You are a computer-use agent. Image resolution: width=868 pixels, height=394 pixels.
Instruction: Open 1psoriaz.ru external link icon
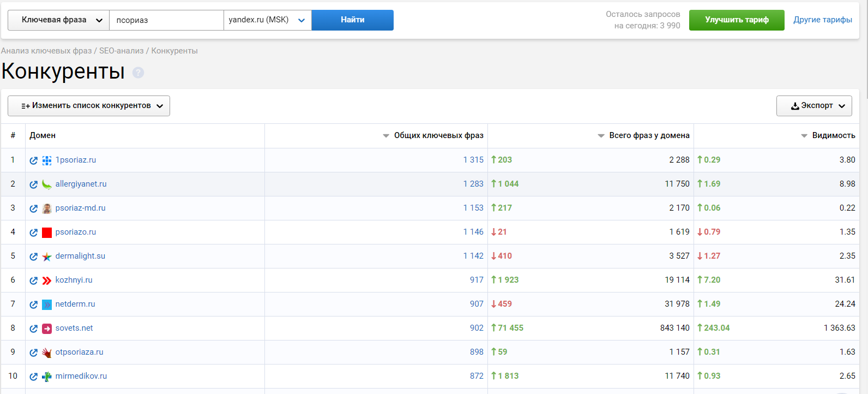[x=33, y=160]
